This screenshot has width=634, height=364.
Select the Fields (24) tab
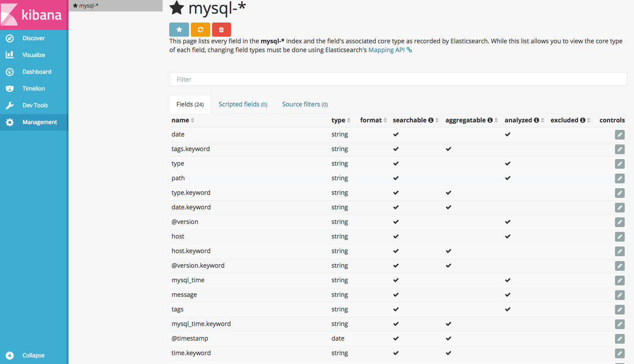(190, 104)
